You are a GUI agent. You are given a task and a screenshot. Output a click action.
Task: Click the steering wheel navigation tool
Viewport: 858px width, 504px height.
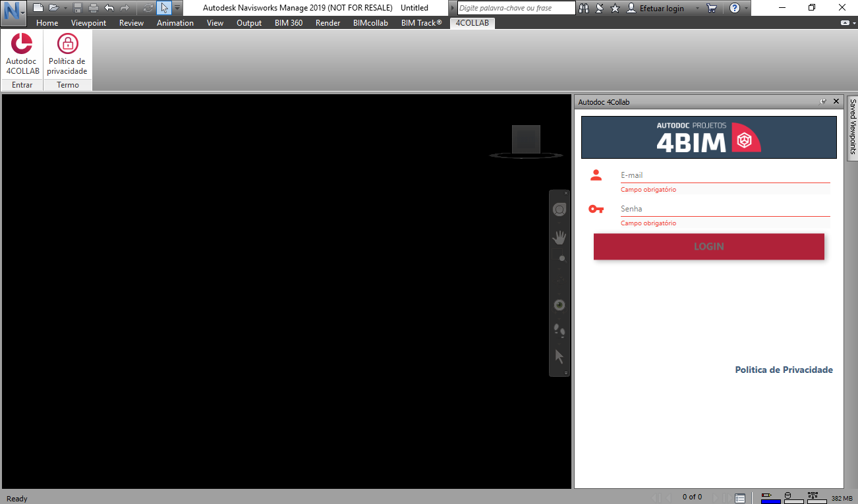(559, 210)
